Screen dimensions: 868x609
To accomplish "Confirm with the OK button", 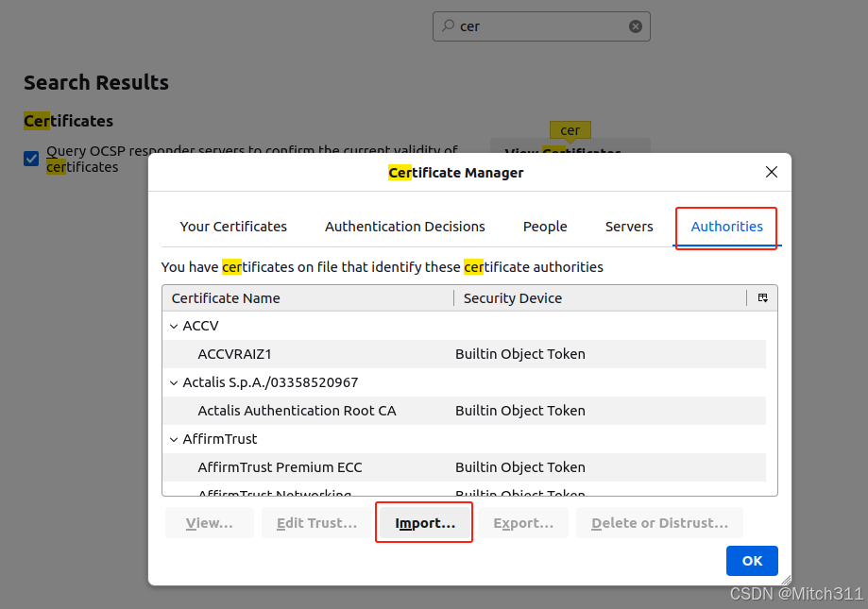I will coord(752,561).
